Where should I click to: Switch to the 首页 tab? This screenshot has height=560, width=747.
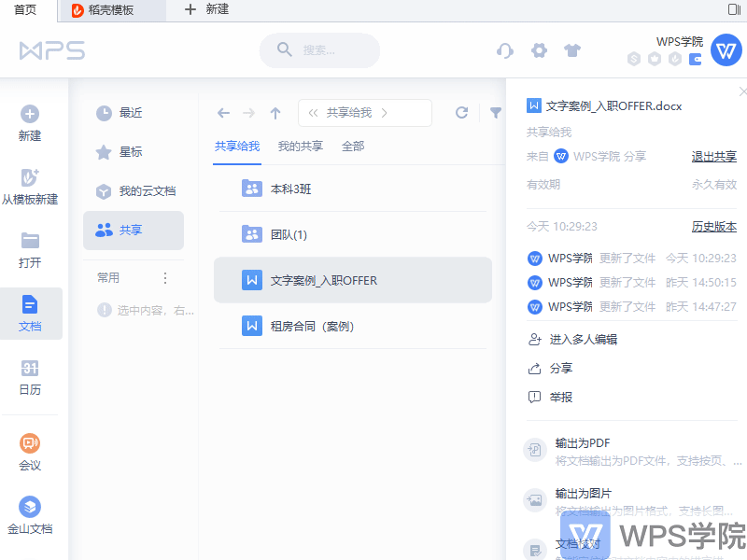[x=25, y=9]
